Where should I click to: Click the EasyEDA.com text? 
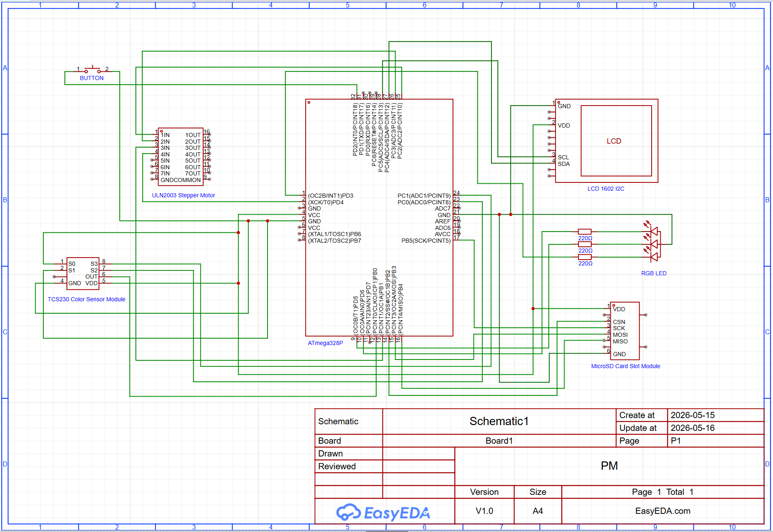663,511
